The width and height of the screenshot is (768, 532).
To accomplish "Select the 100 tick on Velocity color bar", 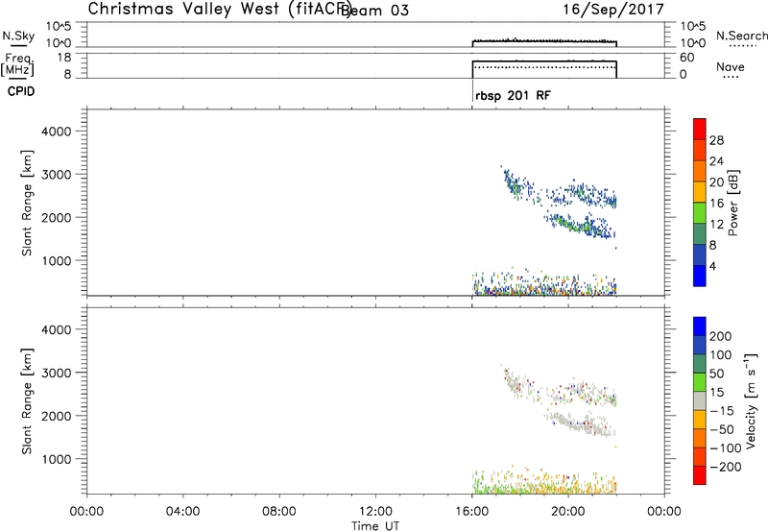I will (x=721, y=354).
